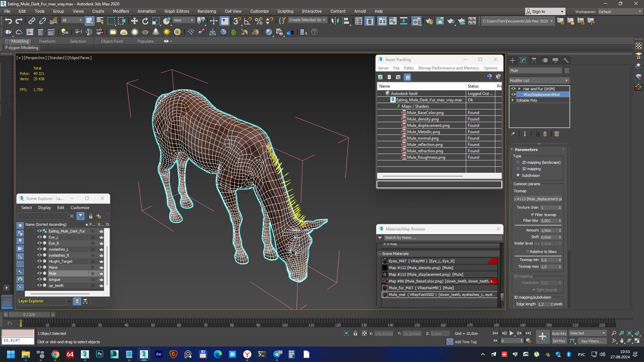Open the Utilities wrench panel tab
Viewport: 644px width, 362px height.
coord(566,60)
